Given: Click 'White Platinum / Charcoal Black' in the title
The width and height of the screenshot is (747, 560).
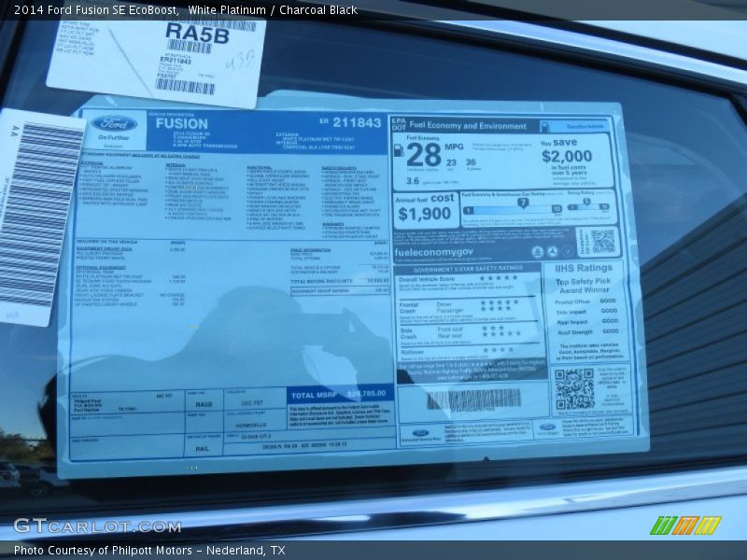Looking at the screenshot, I should pyautogui.click(x=273, y=10).
